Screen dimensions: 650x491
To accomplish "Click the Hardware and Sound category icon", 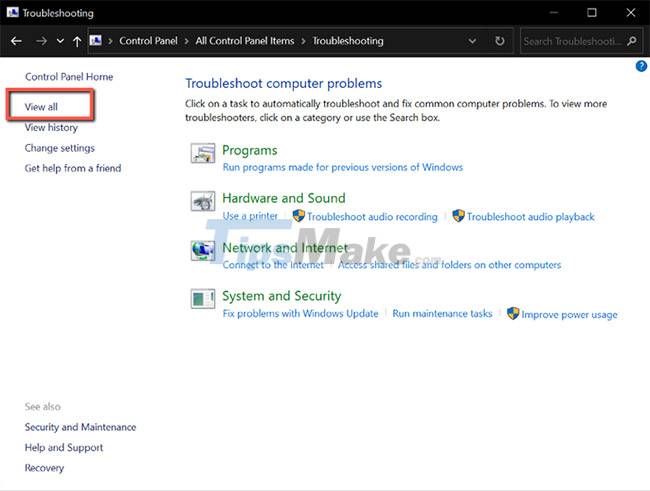I will (203, 201).
